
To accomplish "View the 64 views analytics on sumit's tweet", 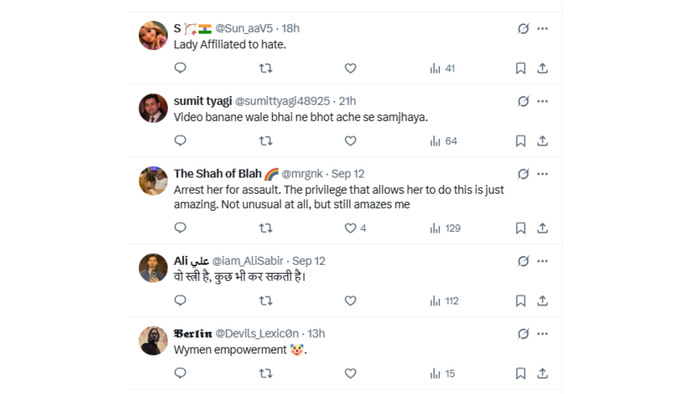I will click(x=443, y=141).
